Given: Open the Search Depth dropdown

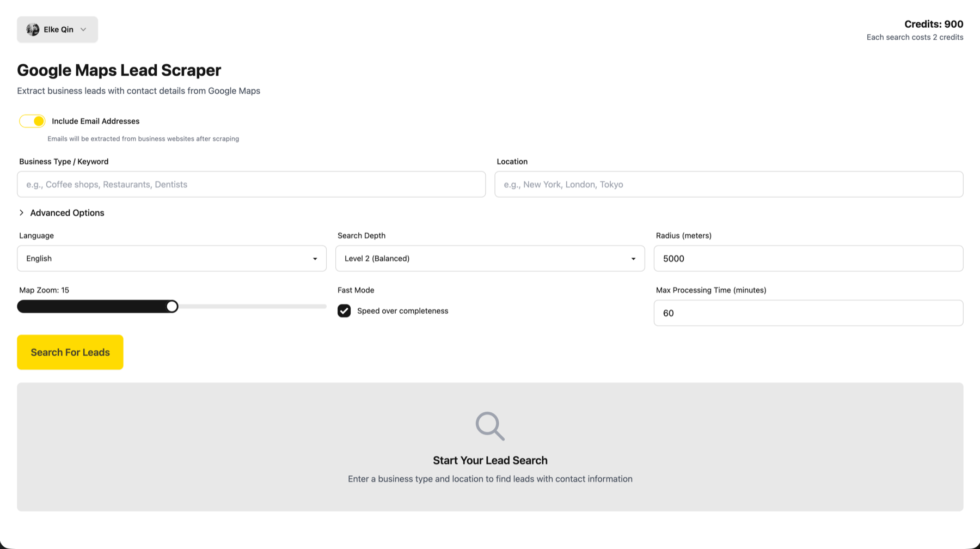Looking at the screenshot, I should click(x=490, y=258).
